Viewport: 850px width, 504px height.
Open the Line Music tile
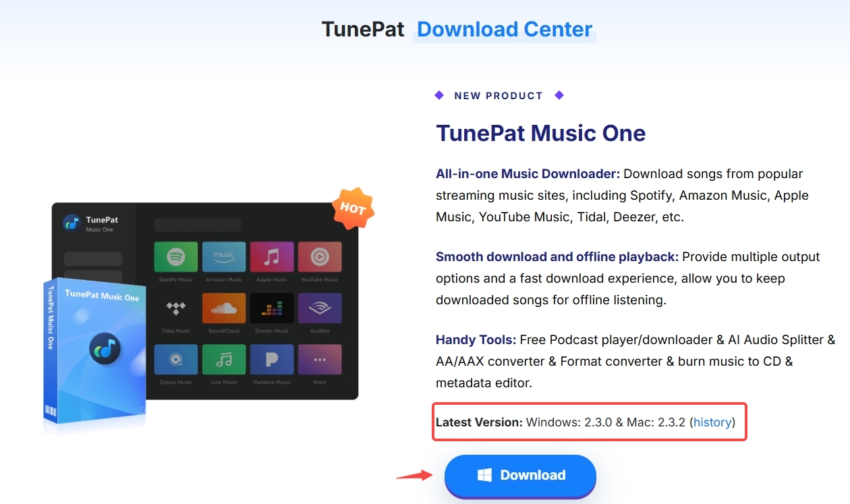223,359
